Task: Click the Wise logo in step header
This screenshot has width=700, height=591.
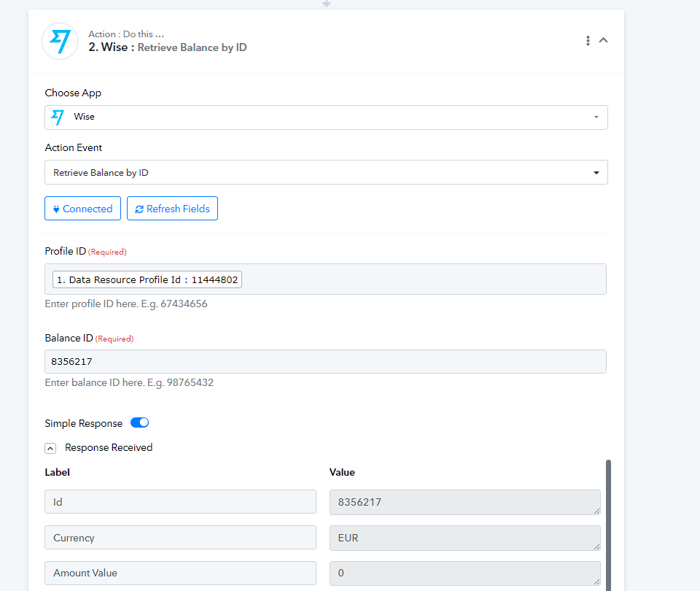Action: [60, 41]
